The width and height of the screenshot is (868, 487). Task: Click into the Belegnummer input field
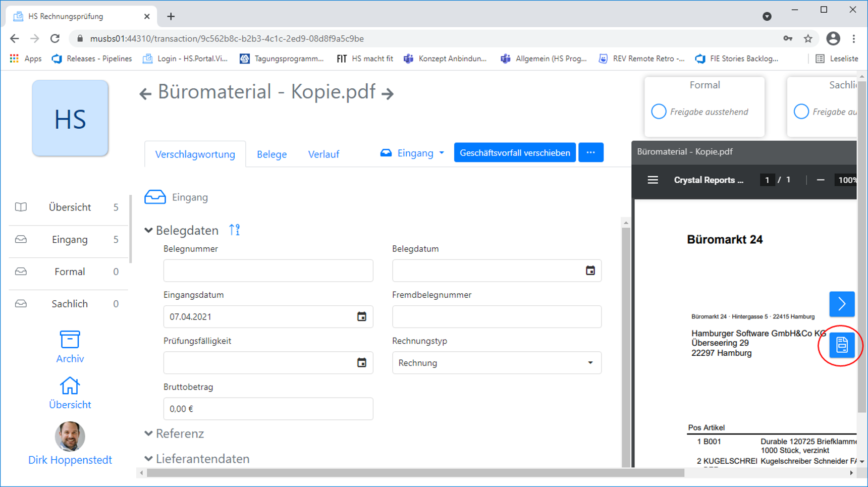(268, 271)
